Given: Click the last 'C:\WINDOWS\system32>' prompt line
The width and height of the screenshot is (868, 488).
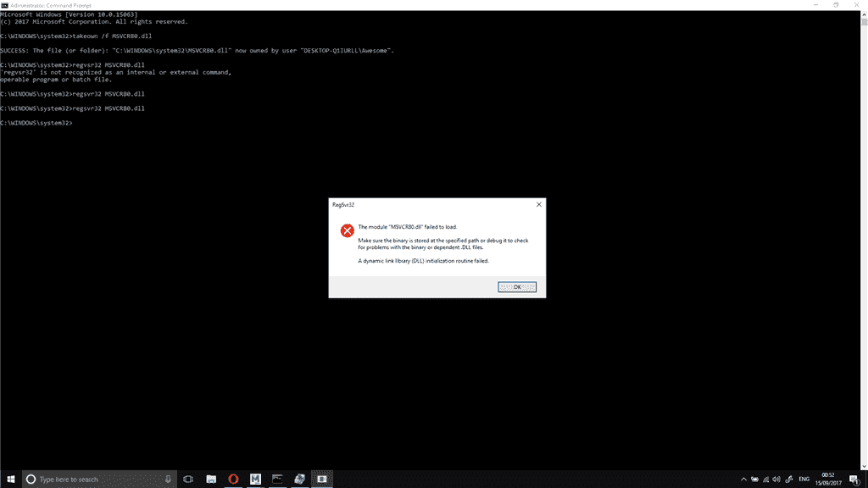Looking at the screenshot, I should coord(36,123).
